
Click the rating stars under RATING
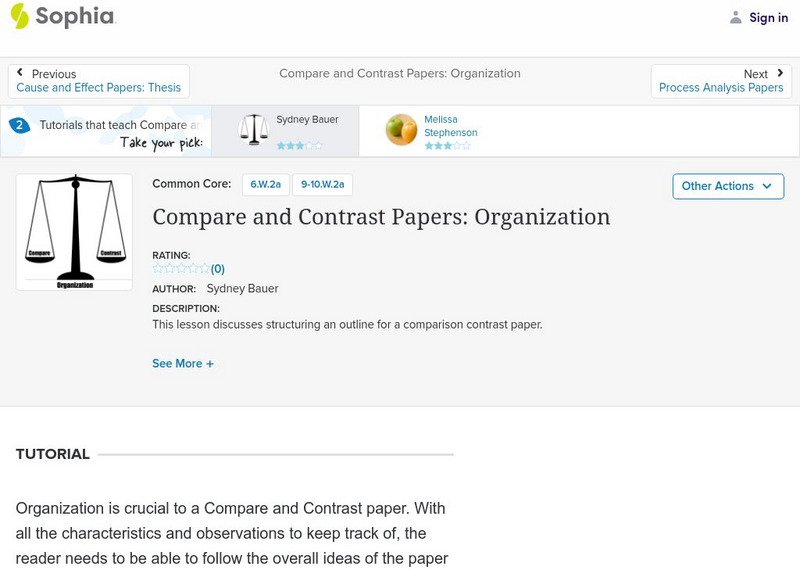(181, 268)
